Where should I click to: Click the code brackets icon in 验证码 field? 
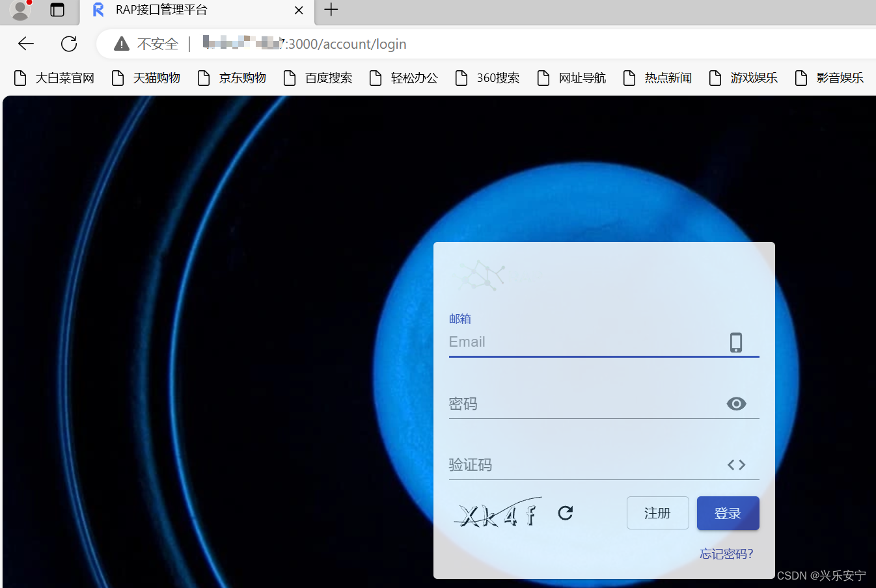click(x=736, y=465)
